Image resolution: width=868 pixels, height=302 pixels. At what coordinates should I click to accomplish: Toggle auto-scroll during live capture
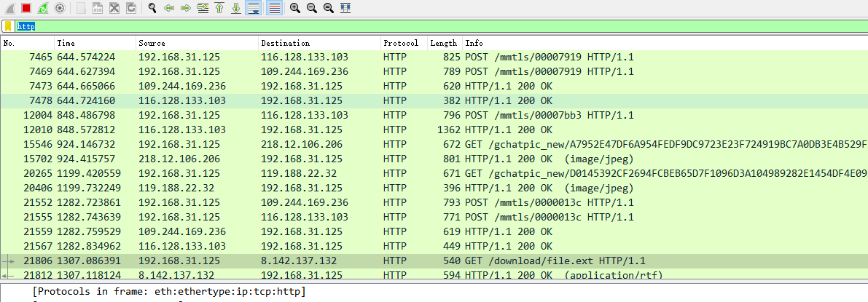(x=253, y=8)
